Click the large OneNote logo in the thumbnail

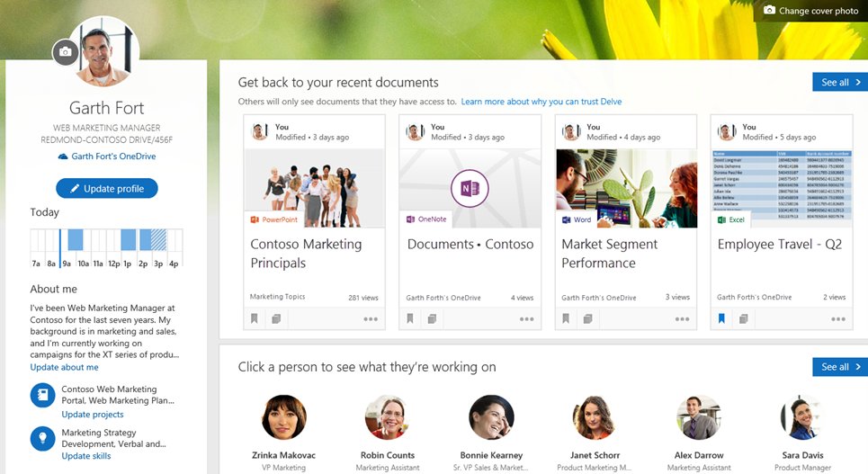pos(470,188)
